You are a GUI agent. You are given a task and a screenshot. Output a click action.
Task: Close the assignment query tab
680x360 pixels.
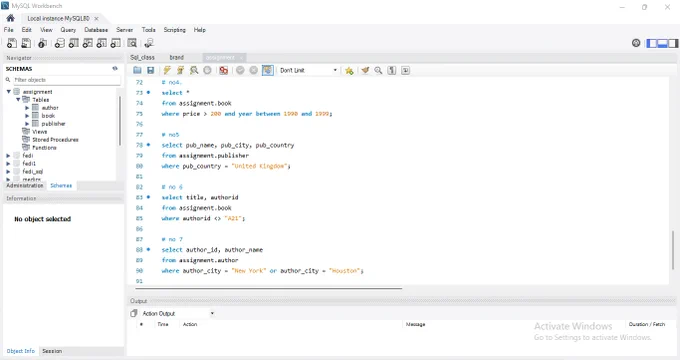coord(241,57)
